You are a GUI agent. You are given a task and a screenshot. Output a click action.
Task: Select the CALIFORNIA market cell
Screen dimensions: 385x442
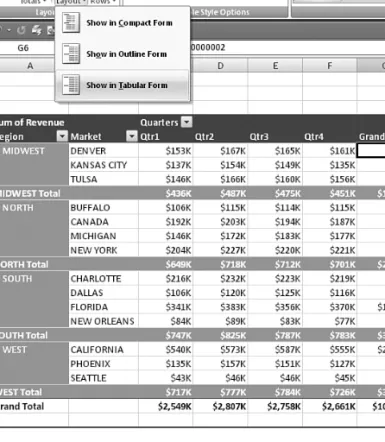103,350
